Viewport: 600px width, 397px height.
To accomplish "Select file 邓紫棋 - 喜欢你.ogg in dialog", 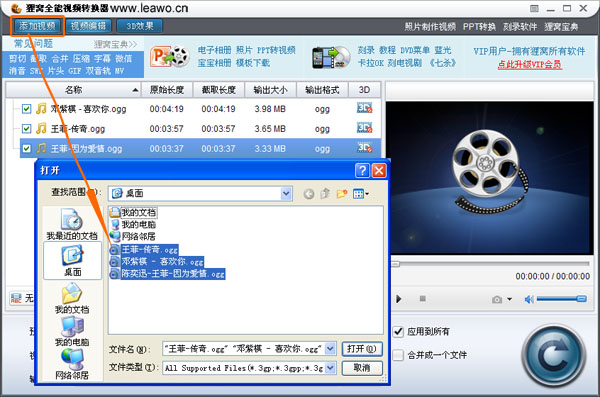I will [157, 261].
